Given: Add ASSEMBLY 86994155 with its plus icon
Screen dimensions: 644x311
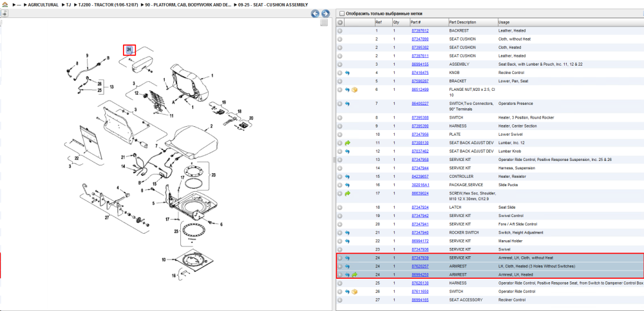Looking at the screenshot, I should tap(340, 64).
